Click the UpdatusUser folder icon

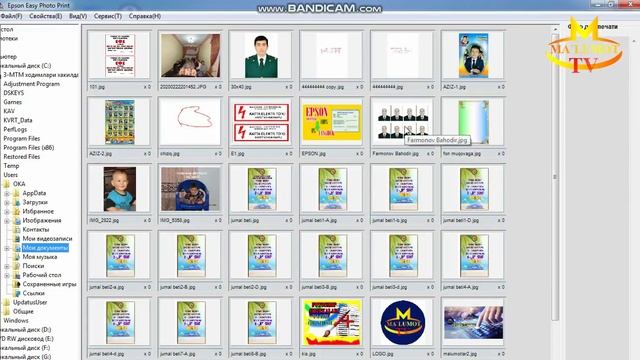[x=7, y=302]
